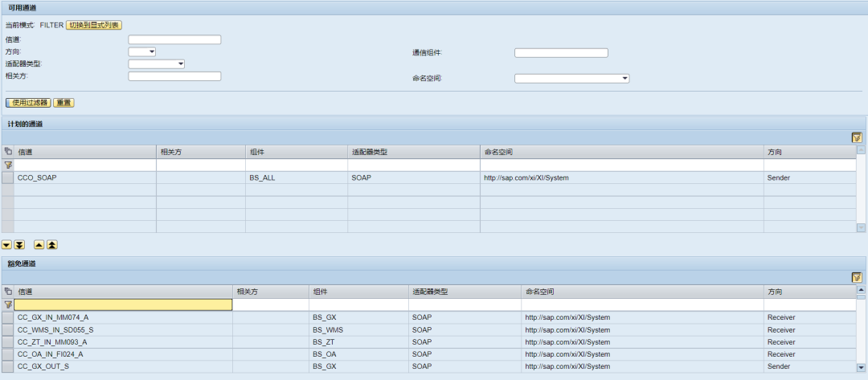Select CC_GX_OUT_S channel cell
Screen dimensions: 868x380
tap(123, 366)
